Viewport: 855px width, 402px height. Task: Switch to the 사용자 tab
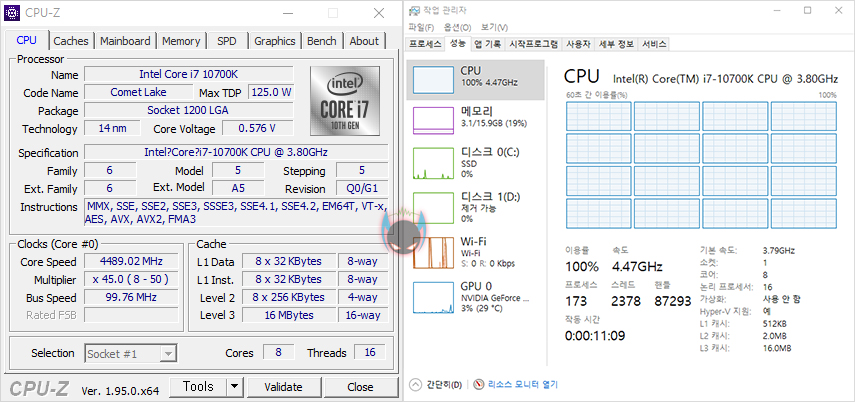(x=578, y=44)
